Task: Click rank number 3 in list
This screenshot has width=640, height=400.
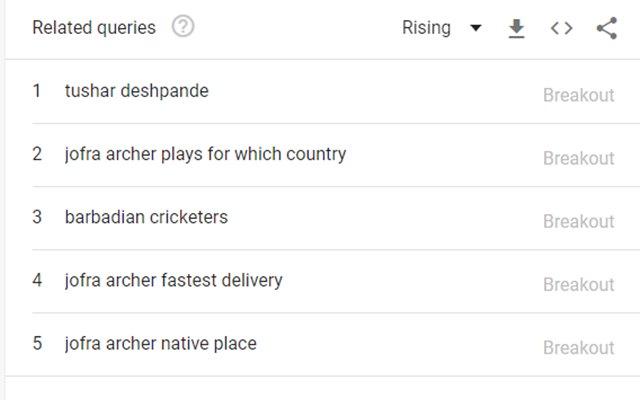Action: coord(37,217)
